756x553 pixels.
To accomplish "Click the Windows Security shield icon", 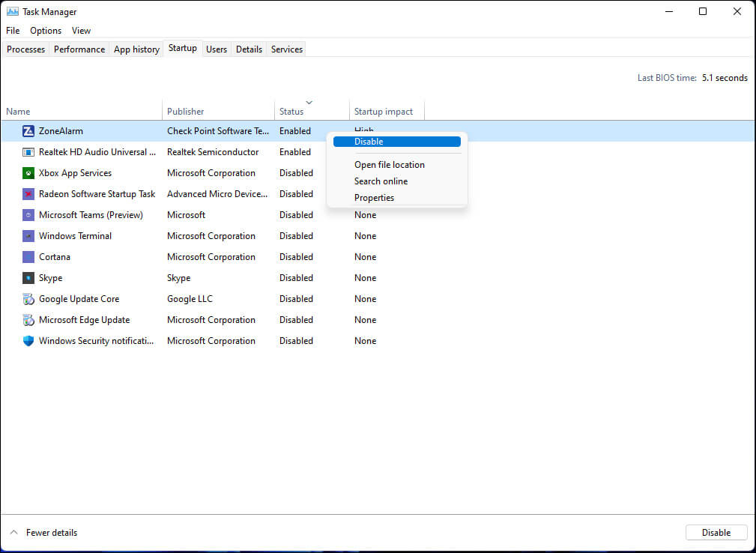I will 28,341.
